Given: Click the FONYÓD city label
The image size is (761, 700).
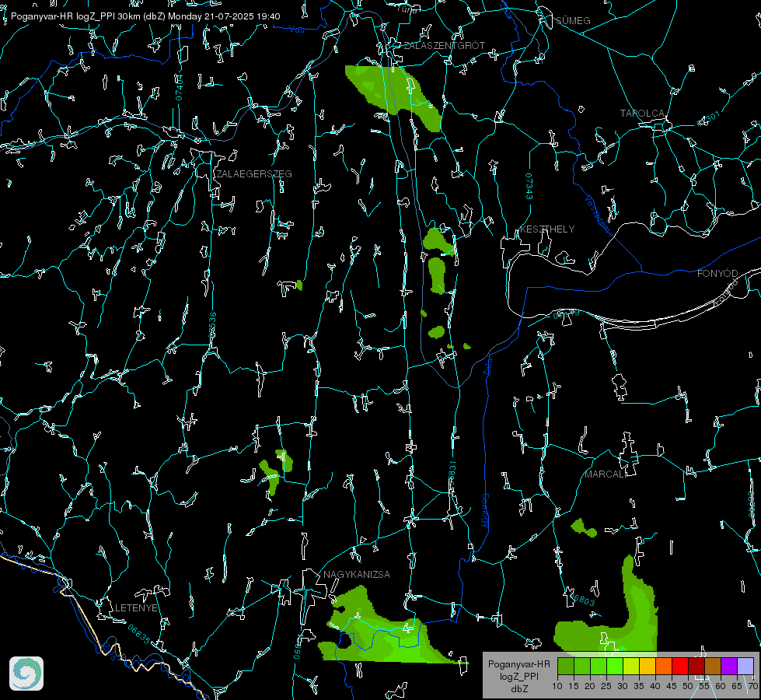Looking at the screenshot, I should pyautogui.click(x=717, y=274).
